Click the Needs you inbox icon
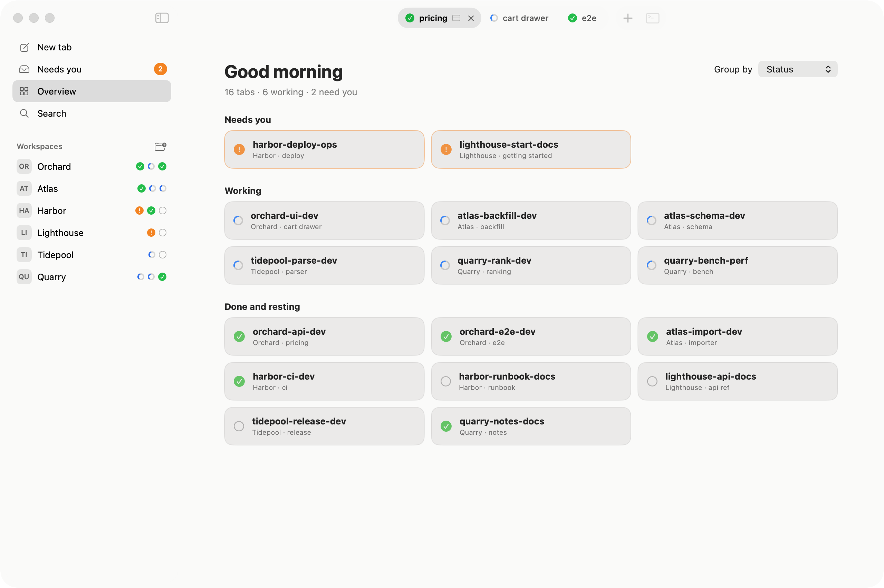Image resolution: width=884 pixels, height=588 pixels. (25, 69)
